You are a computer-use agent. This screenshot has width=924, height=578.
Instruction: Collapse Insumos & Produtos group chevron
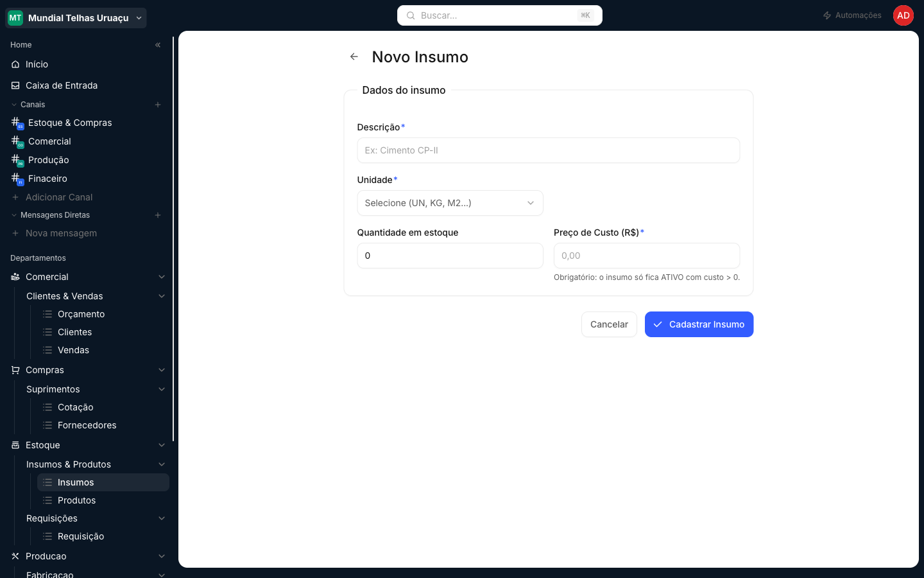click(162, 464)
